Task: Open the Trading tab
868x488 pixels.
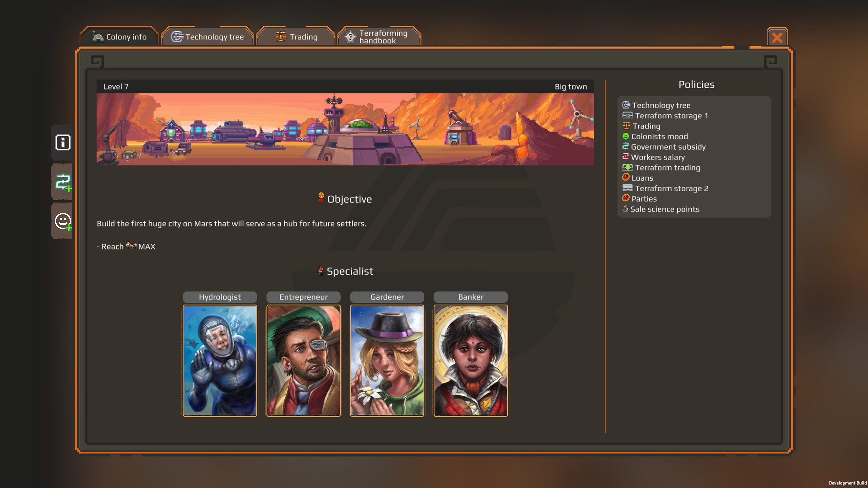Action: (x=296, y=37)
